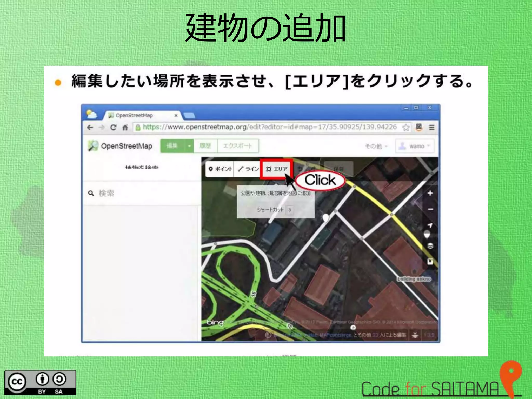Click the browser home icon
The width and height of the screenshot is (532, 399).
click(x=125, y=127)
